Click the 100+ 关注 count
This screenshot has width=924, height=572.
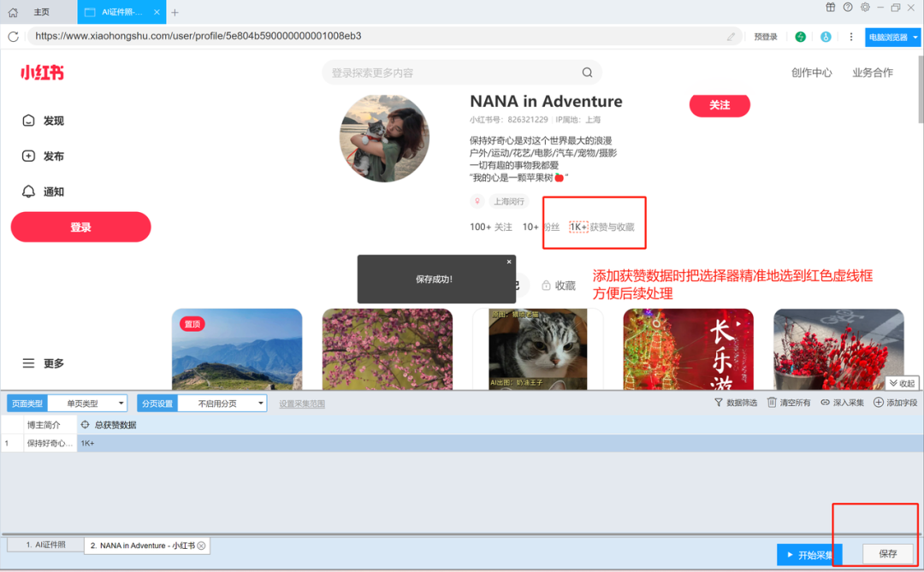pyautogui.click(x=491, y=227)
